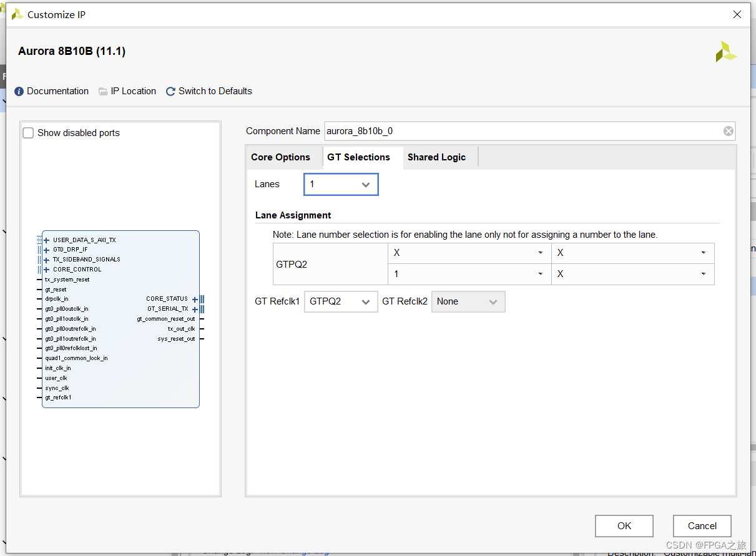Click the Switch to Defaults link
Screen dimensions: 756x556
[x=215, y=91]
